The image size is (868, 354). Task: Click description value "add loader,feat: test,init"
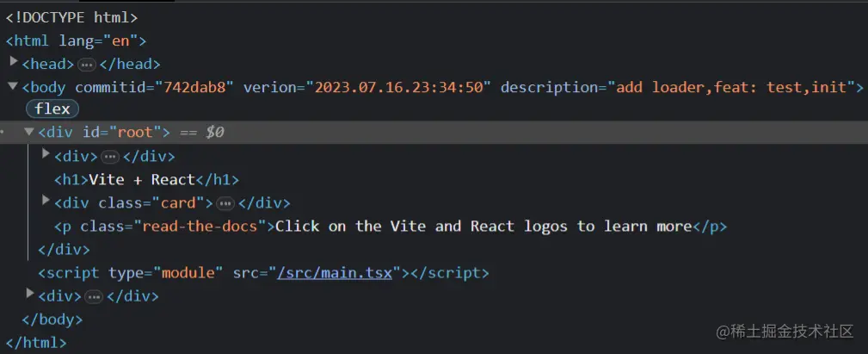[x=730, y=88]
